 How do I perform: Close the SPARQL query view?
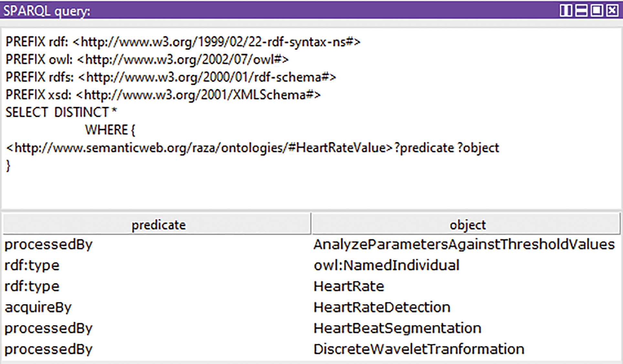[612, 10]
